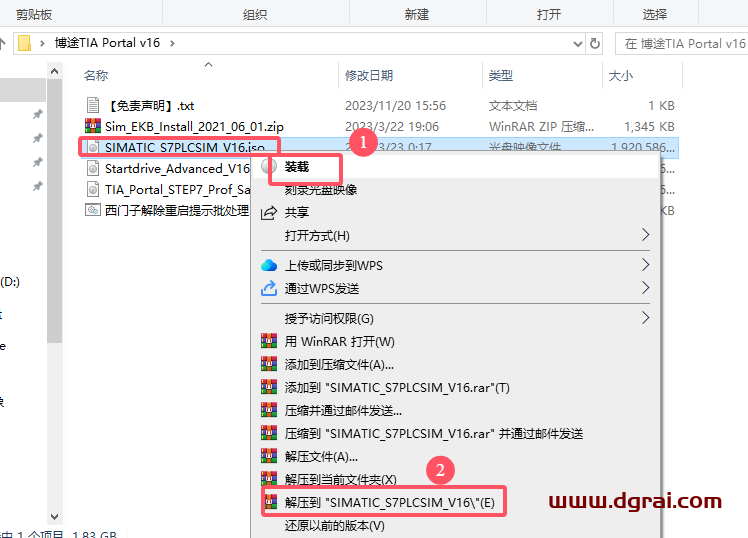Screen dimensions: 748x538
Task: Click the send icon for 通过WPS发送
Action: [x=269, y=288]
